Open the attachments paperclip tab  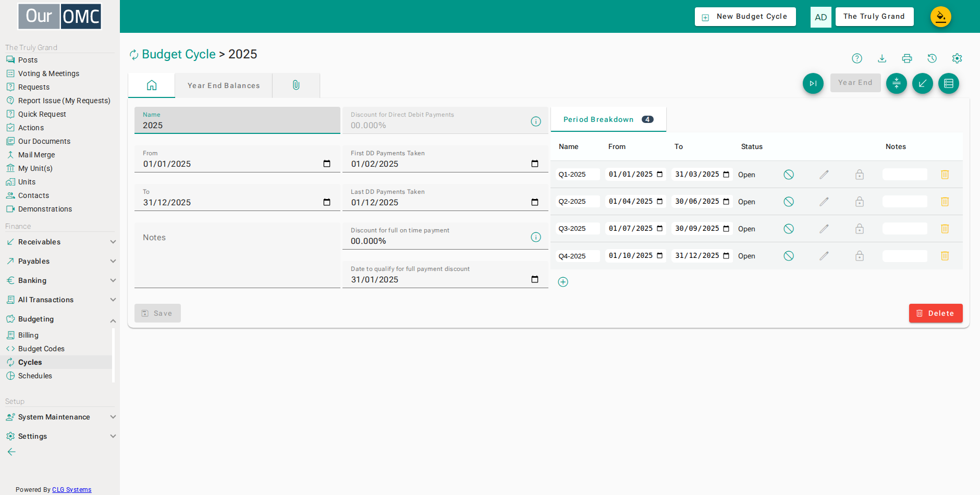coord(296,85)
